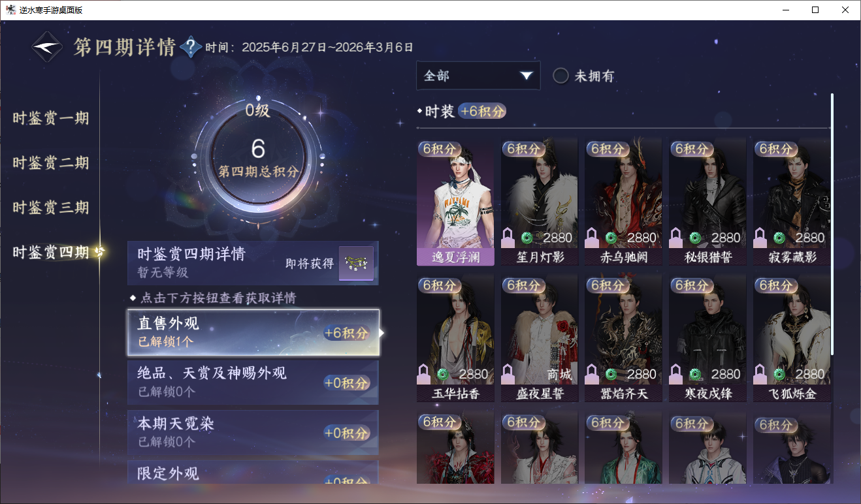Click the outfit list vertical scrollbar
The height and width of the screenshot is (504, 861).
click(x=832, y=224)
